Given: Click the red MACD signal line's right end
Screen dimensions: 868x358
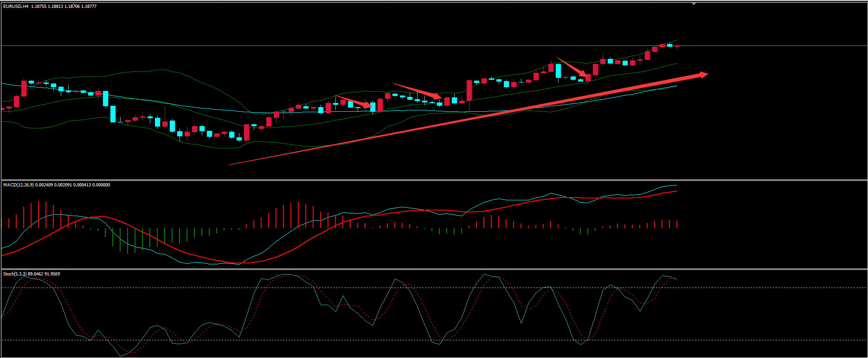Looking at the screenshot, I should (x=675, y=191).
